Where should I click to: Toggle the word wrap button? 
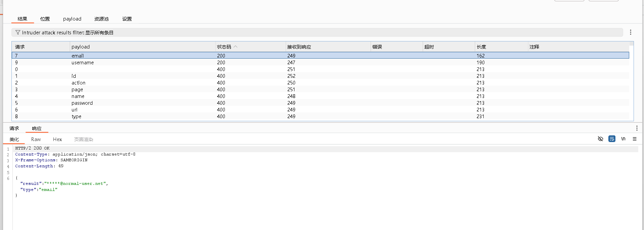[x=612, y=139]
